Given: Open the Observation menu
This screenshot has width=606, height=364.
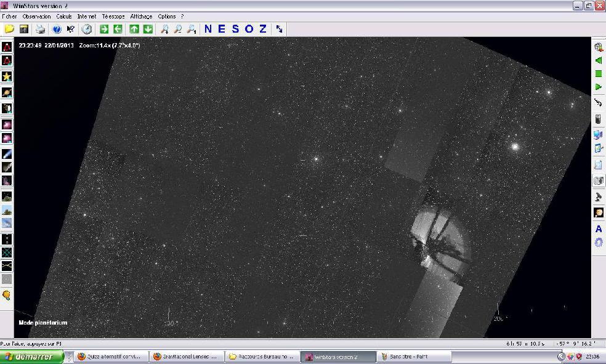Looking at the screenshot, I should point(36,16).
